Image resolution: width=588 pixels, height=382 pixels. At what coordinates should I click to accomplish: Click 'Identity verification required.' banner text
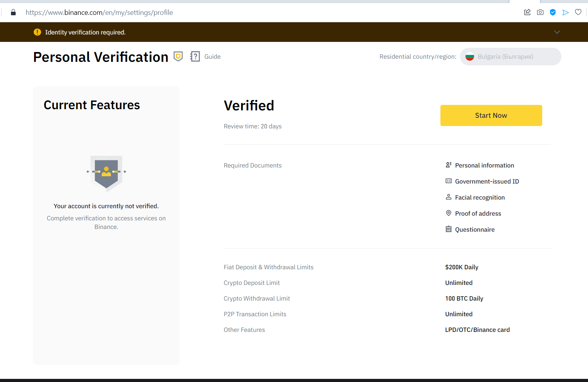(x=85, y=32)
